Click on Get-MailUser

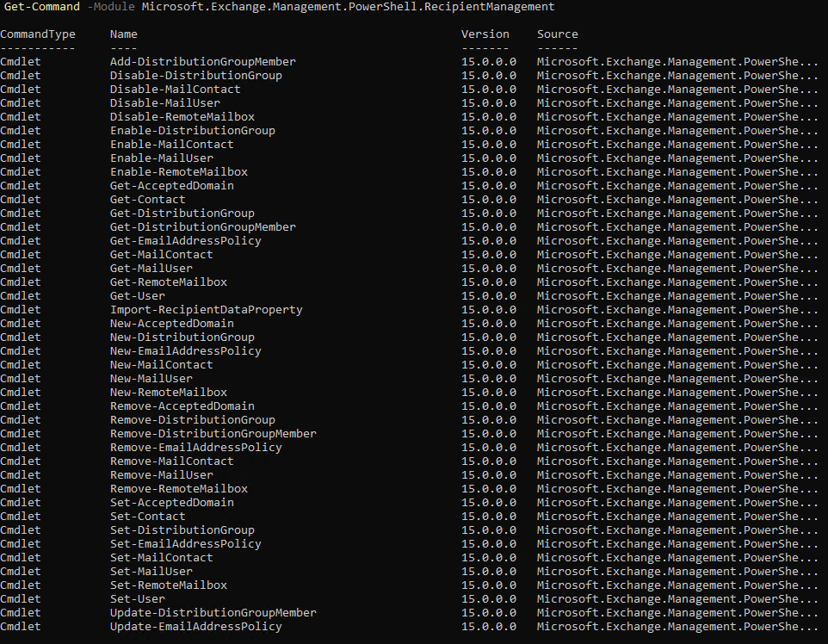click(x=151, y=268)
